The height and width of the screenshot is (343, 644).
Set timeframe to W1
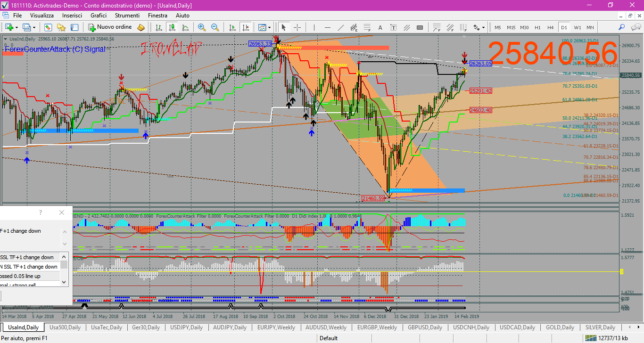tap(578, 27)
